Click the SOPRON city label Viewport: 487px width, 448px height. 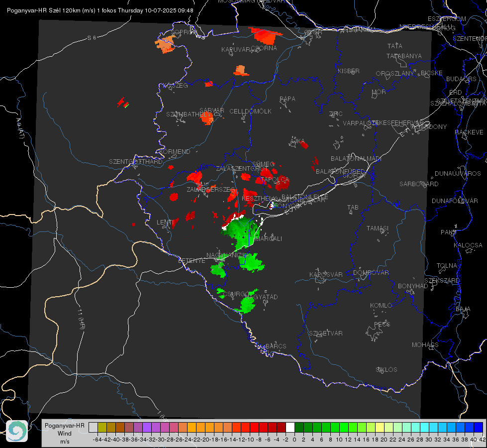pyautogui.click(x=183, y=32)
